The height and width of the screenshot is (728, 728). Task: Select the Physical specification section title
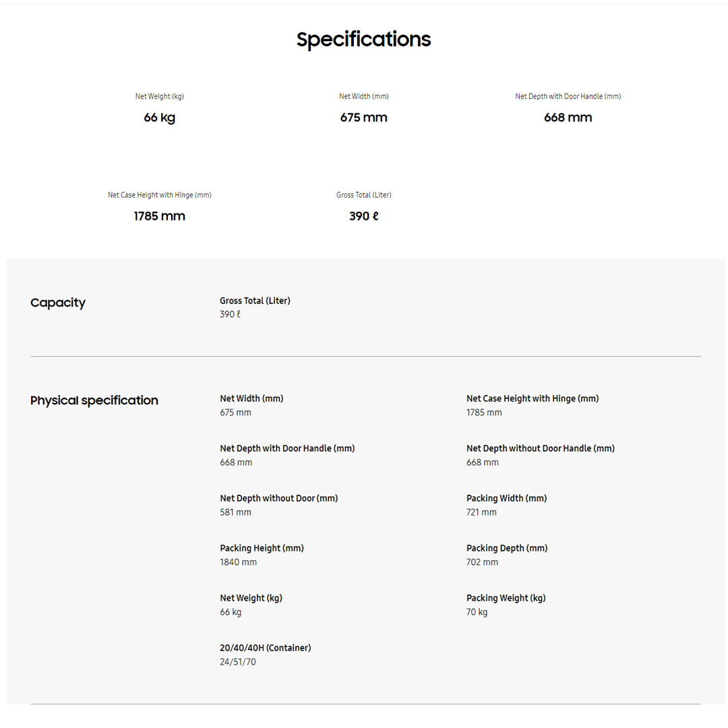pos(94,400)
